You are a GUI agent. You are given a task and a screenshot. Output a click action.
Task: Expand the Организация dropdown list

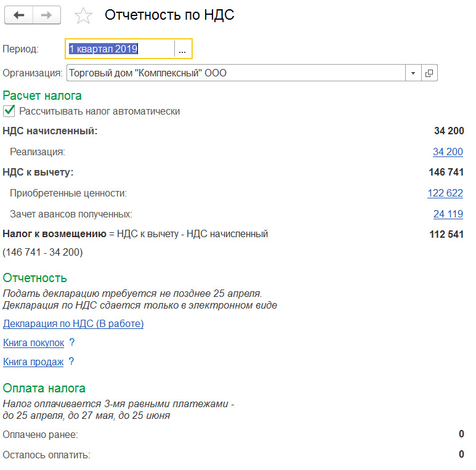click(413, 73)
